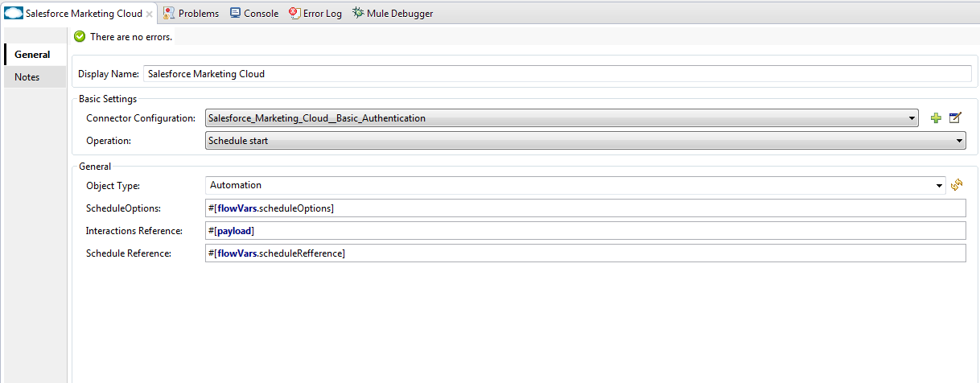
Task: Click the Interactions Reference payload field
Action: [585, 231]
